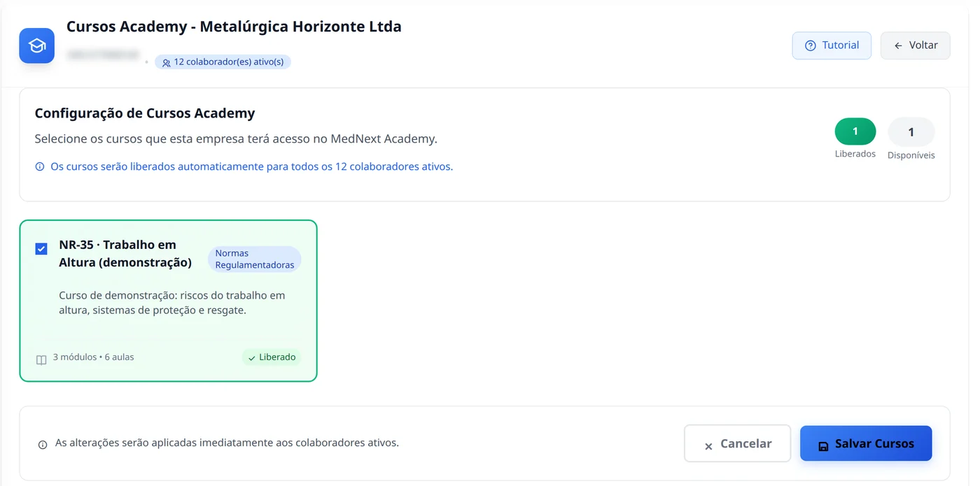Click the text Selecione os cursos que esta empresa

[236, 139]
